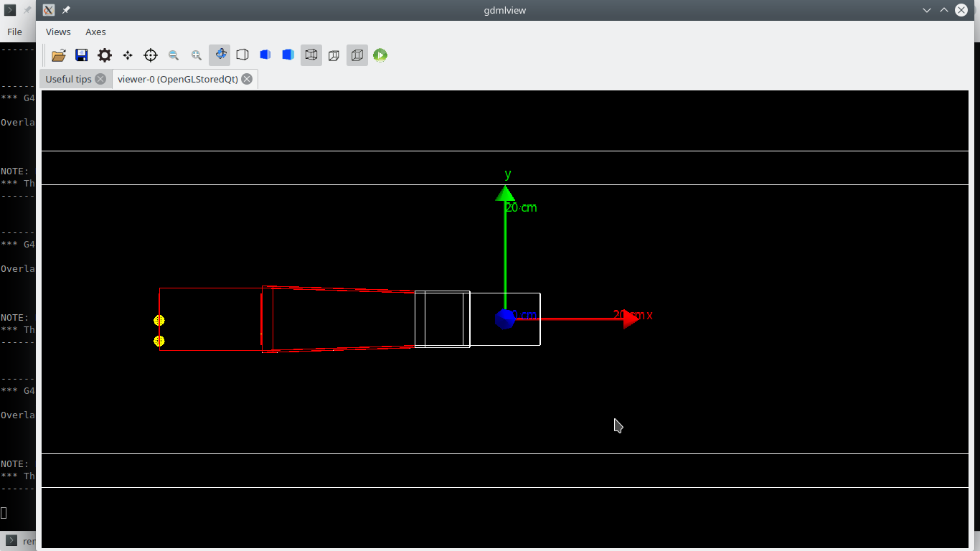Open the window shade chevron top right
The width and height of the screenshot is (980, 551).
(x=927, y=10)
